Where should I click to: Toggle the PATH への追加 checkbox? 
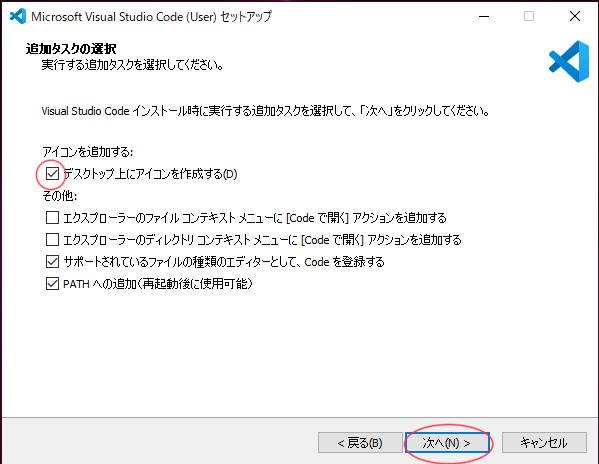pos(52,284)
